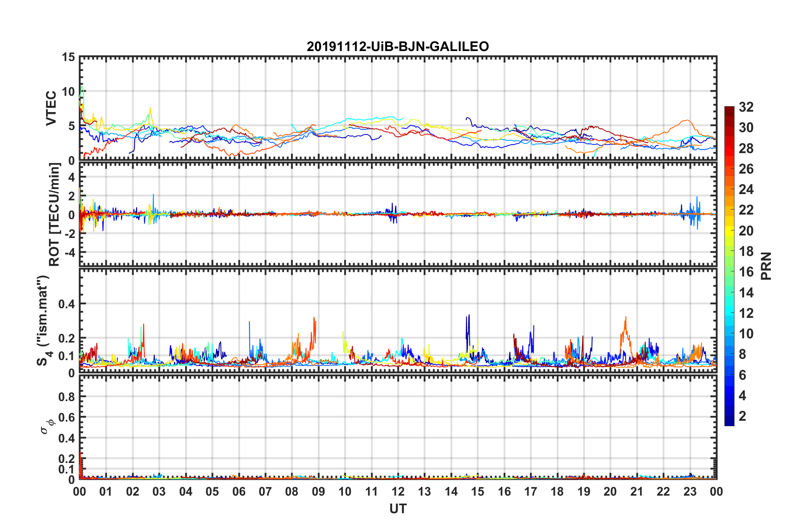This screenshot has width=796, height=532.
Task: Click colorbar tick value 14
Action: coord(746,293)
